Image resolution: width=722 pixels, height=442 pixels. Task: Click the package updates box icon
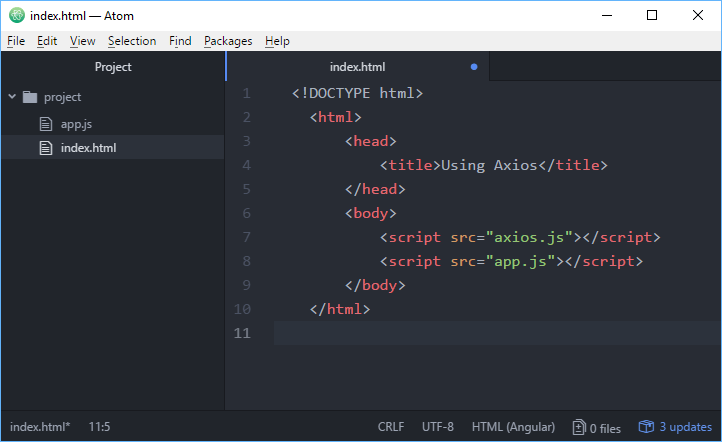[646, 427]
